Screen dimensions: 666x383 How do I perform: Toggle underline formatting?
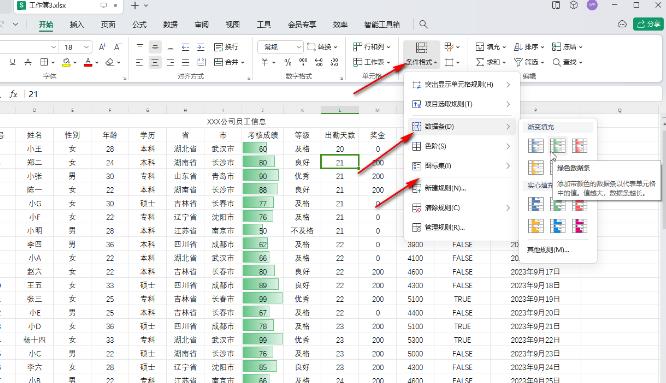[x=12, y=62]
